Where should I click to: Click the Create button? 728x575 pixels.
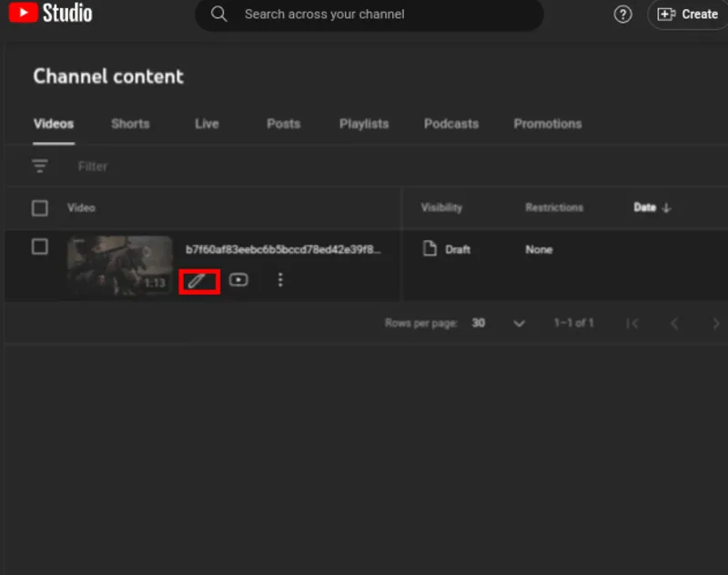click(x=688, y=15)
